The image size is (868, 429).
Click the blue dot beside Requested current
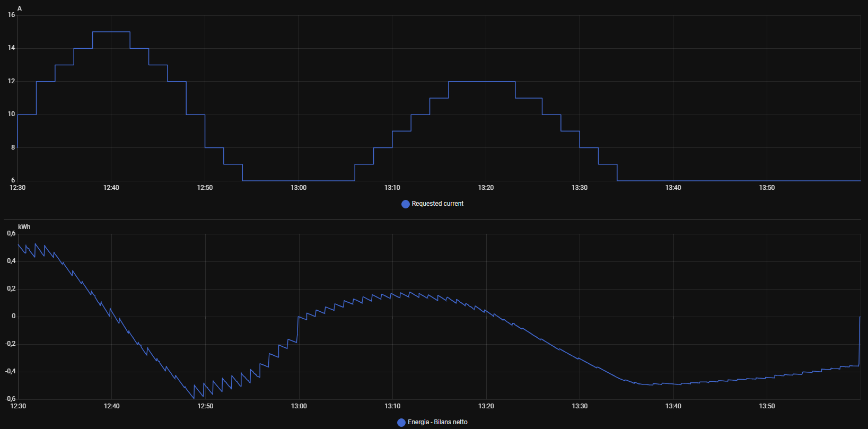[x=406, y=204]
